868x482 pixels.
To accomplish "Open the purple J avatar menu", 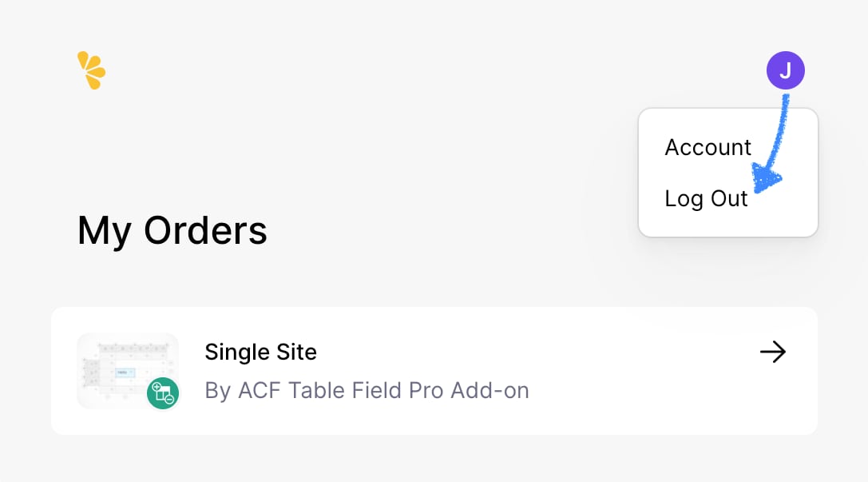I will (785, 70).
